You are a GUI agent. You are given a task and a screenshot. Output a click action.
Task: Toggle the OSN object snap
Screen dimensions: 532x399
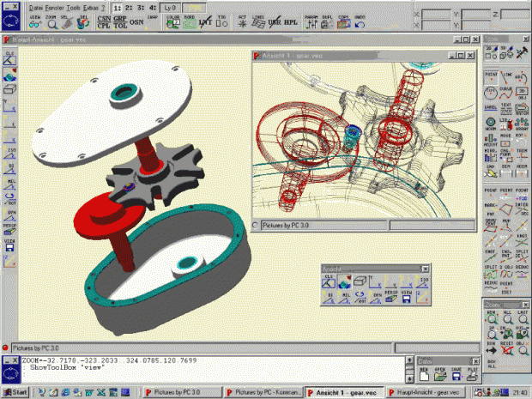[x=136, y=22]
